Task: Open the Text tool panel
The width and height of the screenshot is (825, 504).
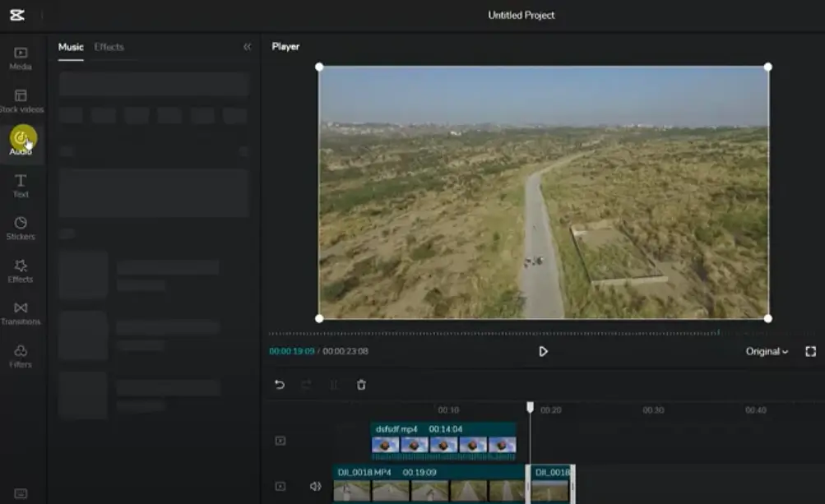Action: (21, 187)
